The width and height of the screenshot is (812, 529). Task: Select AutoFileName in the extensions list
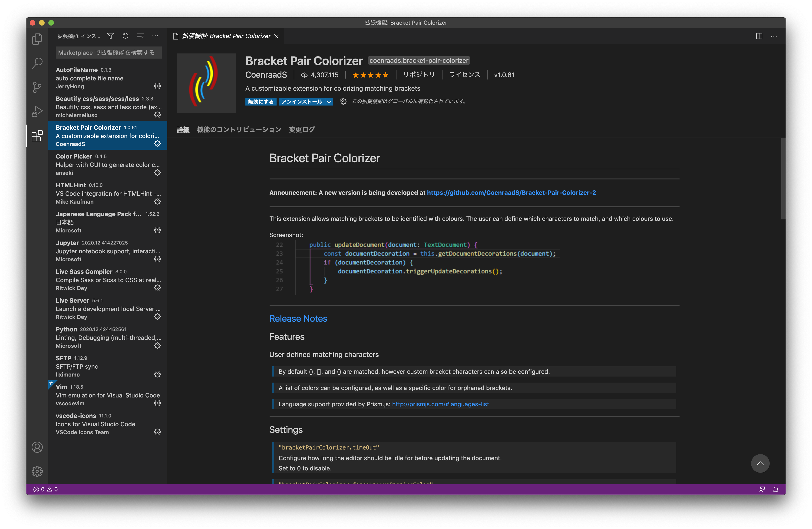pyautogui.click(x=108, y=78)
